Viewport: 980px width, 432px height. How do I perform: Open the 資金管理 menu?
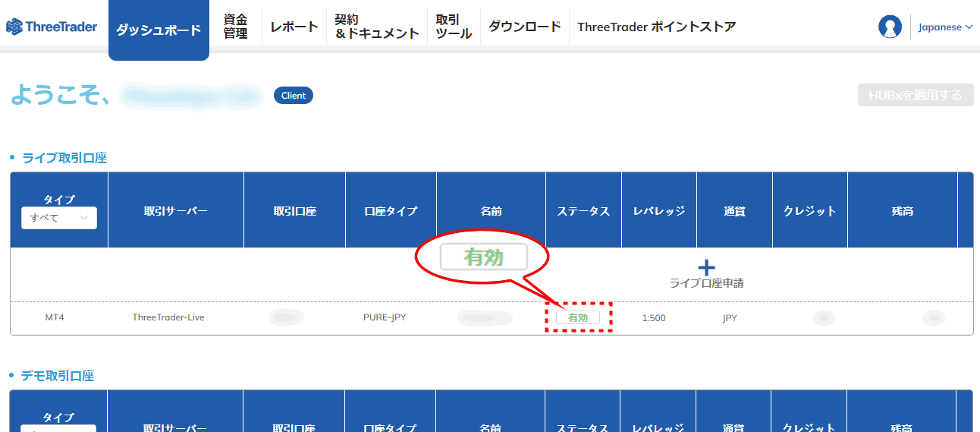click(236, 27)
